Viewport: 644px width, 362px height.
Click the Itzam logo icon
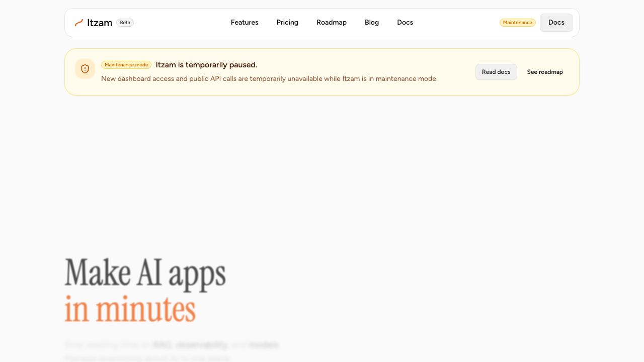coord(78,23)
